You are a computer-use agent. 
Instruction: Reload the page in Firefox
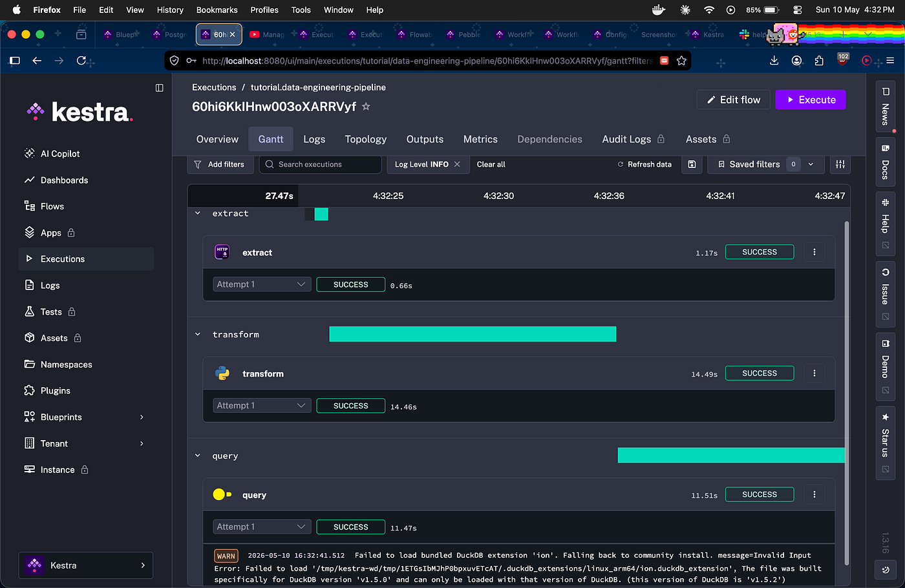81,60
